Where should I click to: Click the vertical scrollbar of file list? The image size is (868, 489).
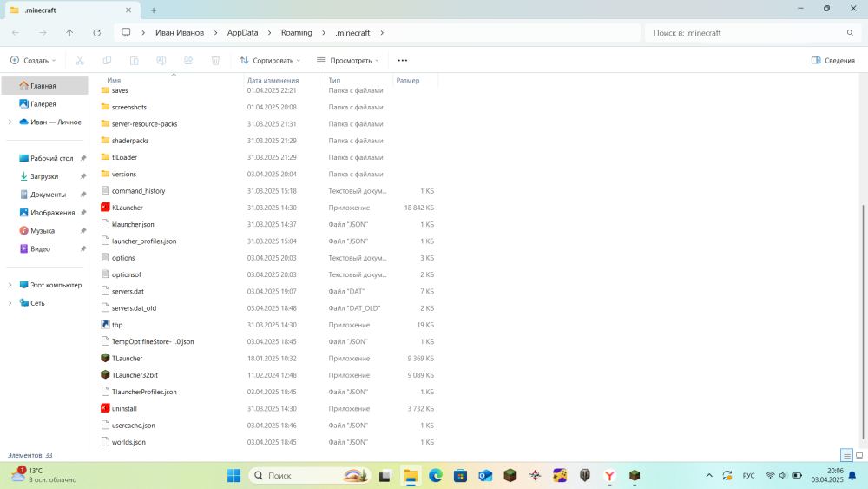pos(863,321)
